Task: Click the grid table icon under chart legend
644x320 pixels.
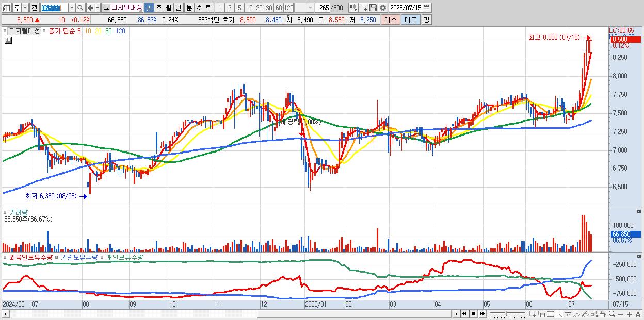Action: pyautogui.click(x=8, y=40)
